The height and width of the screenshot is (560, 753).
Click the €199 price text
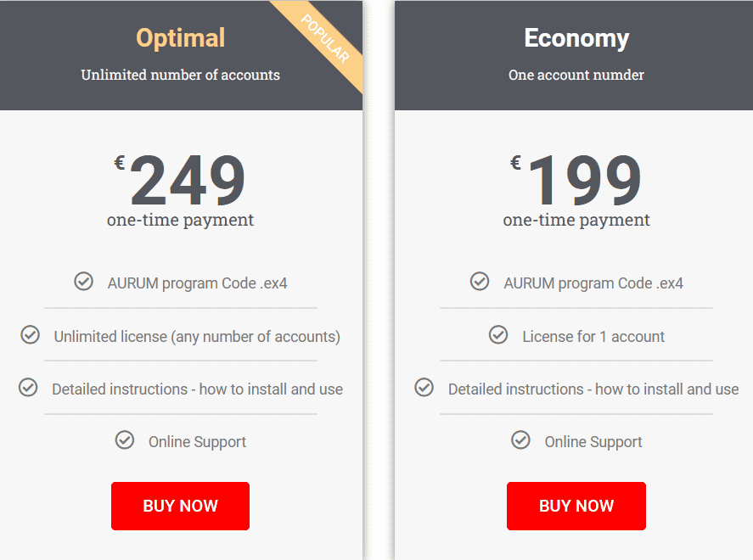tap(576, 180)
